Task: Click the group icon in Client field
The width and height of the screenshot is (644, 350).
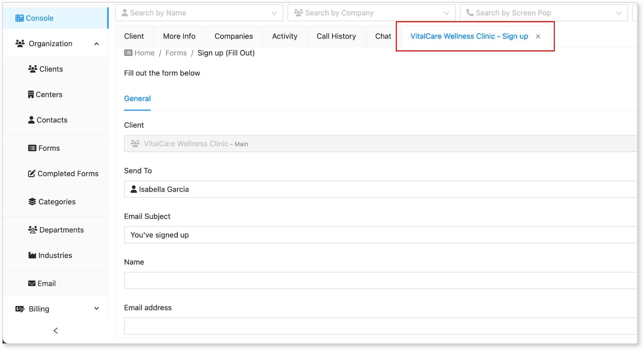Action: (x=135, y=144)
